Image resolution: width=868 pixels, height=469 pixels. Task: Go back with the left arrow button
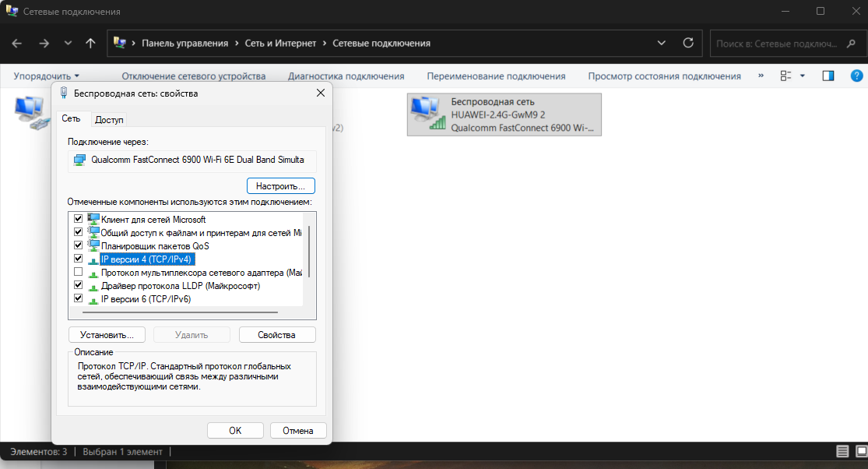(16, 43)
